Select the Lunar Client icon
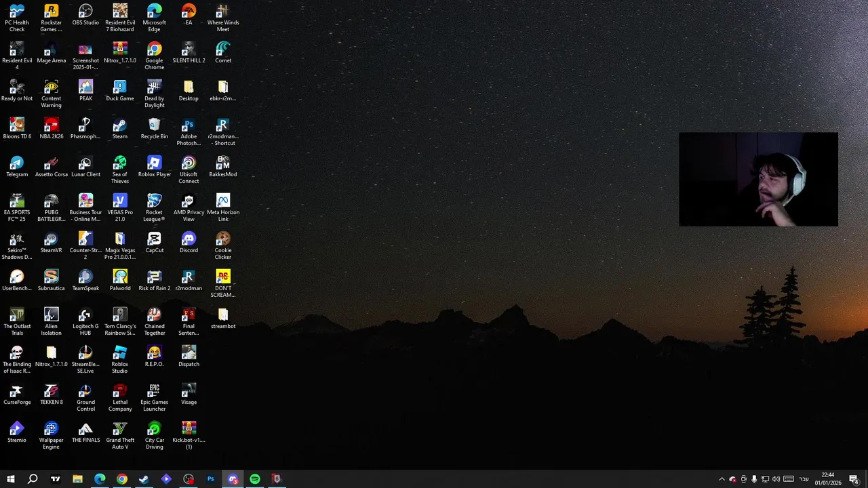The width and height of the screenshot is (868, 488). (85, 167)
